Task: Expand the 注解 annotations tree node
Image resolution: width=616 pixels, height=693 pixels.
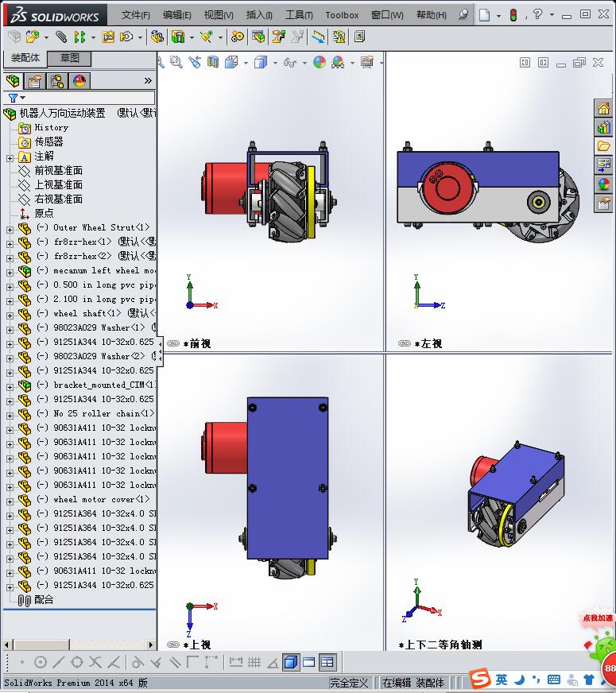Action: pos(10,158)
